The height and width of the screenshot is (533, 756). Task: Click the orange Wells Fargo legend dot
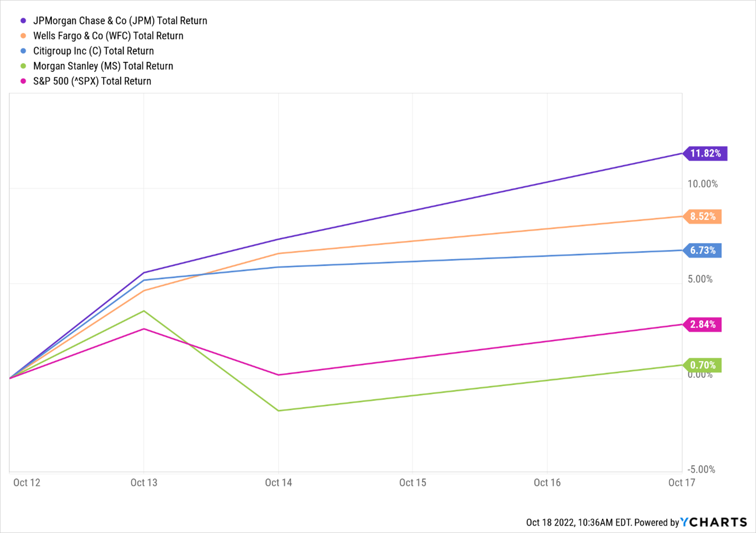(x=23, y=36)
